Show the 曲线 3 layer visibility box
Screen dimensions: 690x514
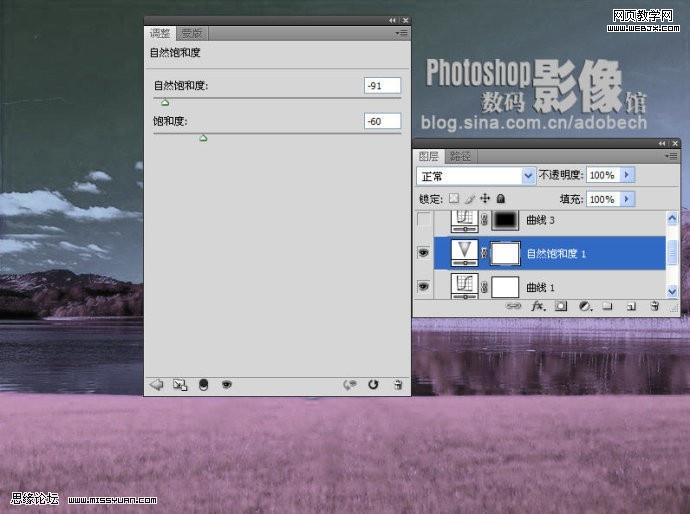pos(424,220)
